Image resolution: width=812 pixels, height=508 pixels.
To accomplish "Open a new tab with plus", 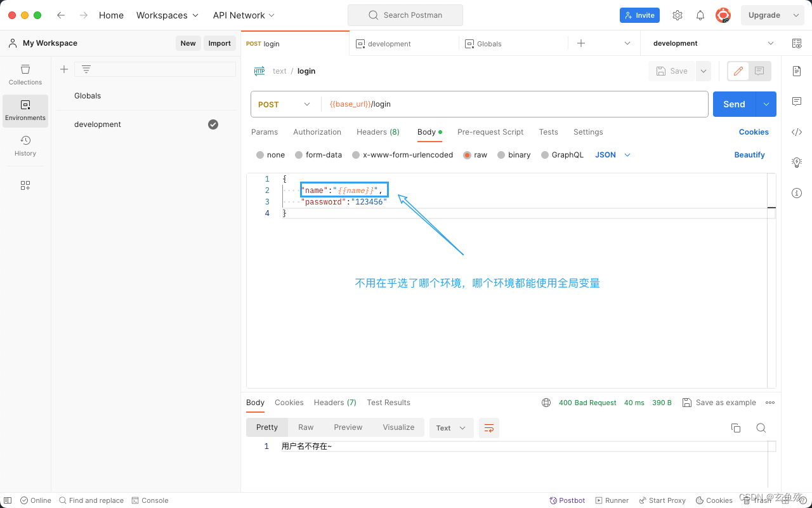I will pos(581,43).
